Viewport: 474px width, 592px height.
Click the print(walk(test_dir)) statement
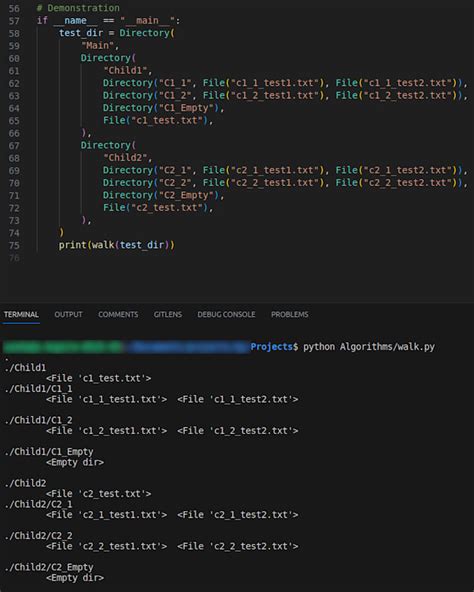click(x=117, y=245)
